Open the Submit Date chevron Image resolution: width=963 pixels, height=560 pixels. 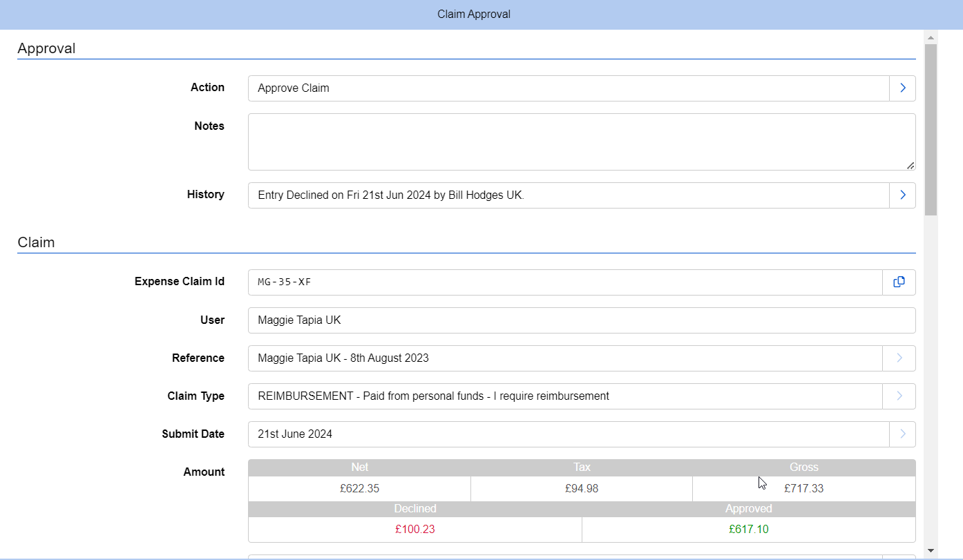pyautogui.click(x=902, y=434)
